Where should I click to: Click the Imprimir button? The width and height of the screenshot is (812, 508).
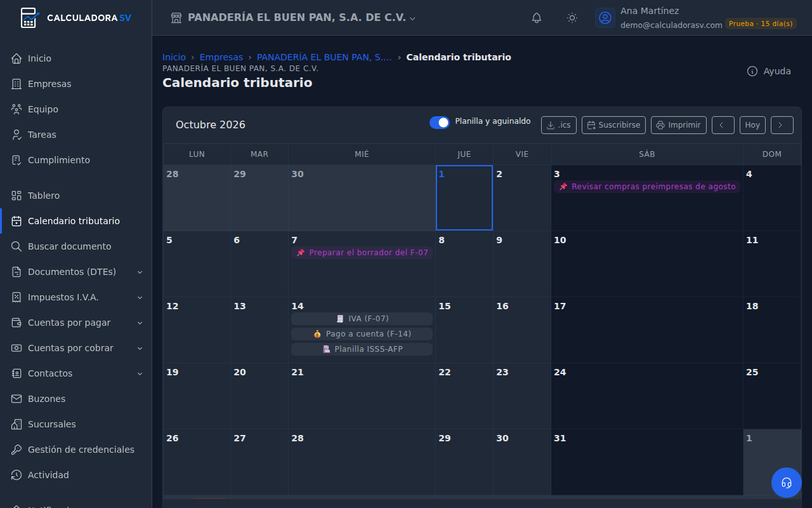tap(679, 125)
